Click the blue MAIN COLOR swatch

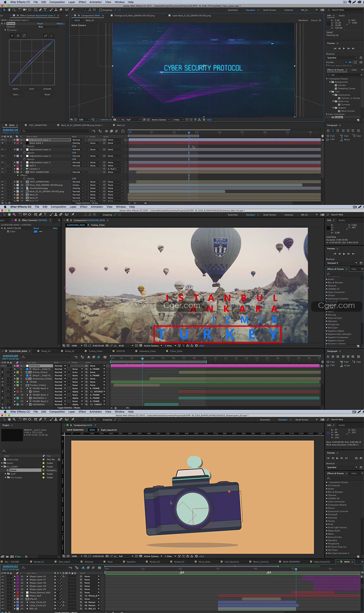36,231
